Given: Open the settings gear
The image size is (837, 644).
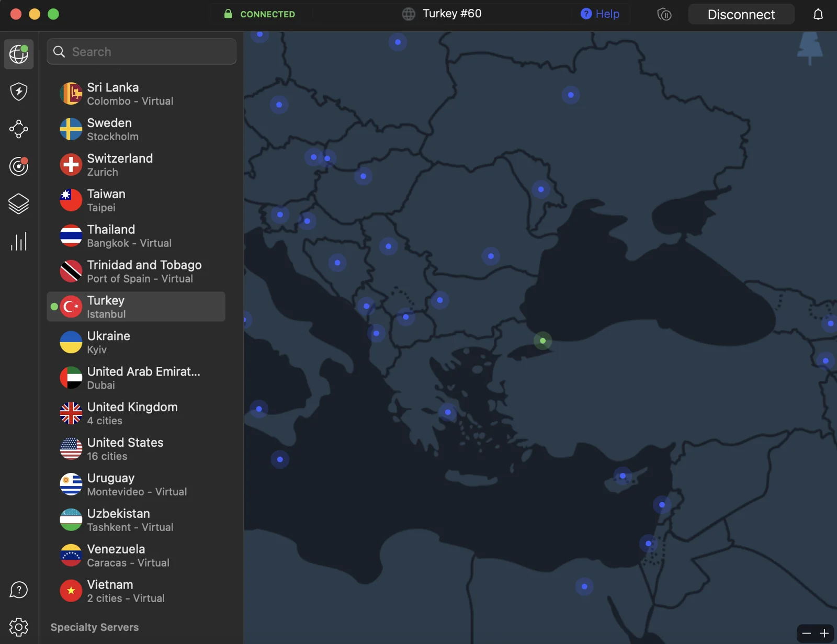Looking at the screenshot, I should pyautogui.click(x=18, y=627).
